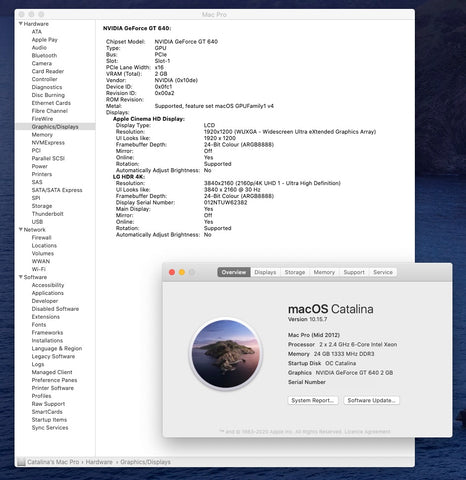Select Controller in the sidebar
Screen dimensions: 466x480
coord(44,79)
